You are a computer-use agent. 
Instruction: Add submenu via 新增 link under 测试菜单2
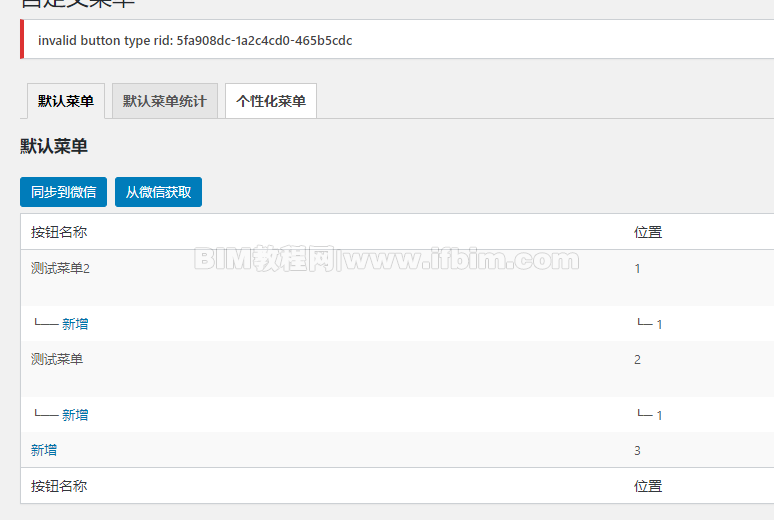tap(75, 324)
